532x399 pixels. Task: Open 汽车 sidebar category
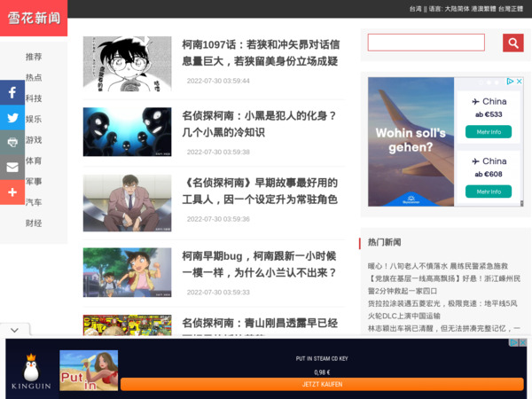point(34,202)
